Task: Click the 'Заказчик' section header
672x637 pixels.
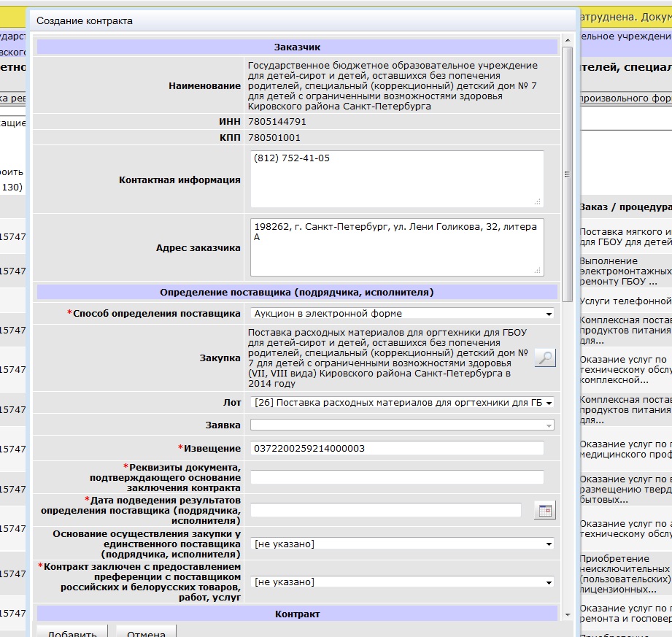Action: (297, 47)
